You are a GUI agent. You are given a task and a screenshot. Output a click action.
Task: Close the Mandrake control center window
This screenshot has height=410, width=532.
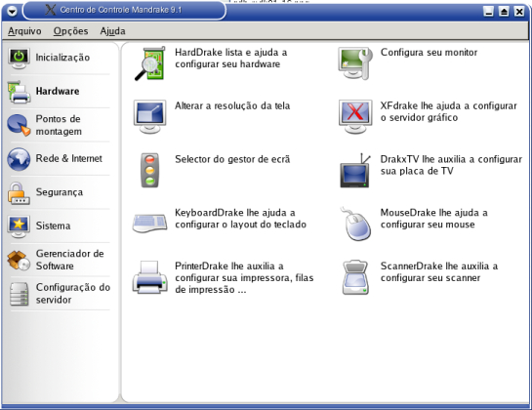519,12
